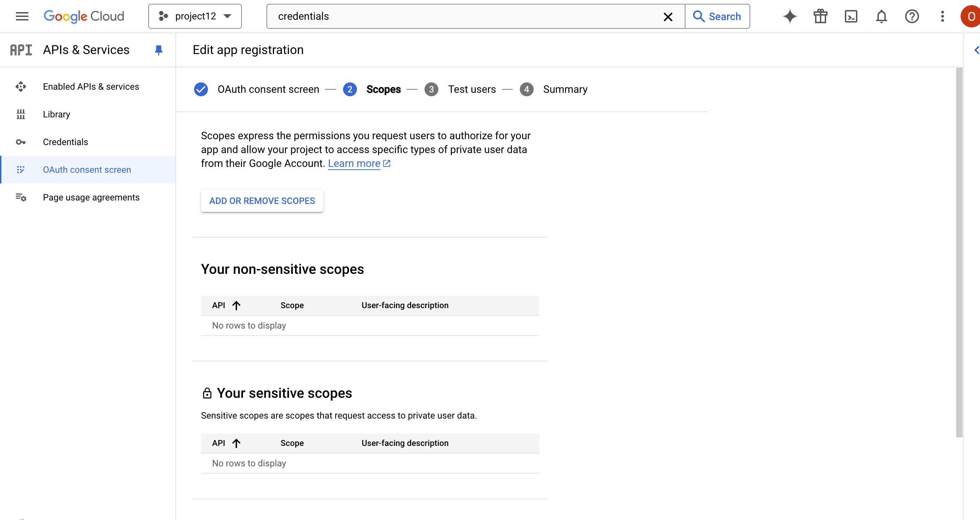Image resolution: width=980 pixels, height=520 pixels.
Task: Click No rows to display in sensitive table
Action: 249,463
